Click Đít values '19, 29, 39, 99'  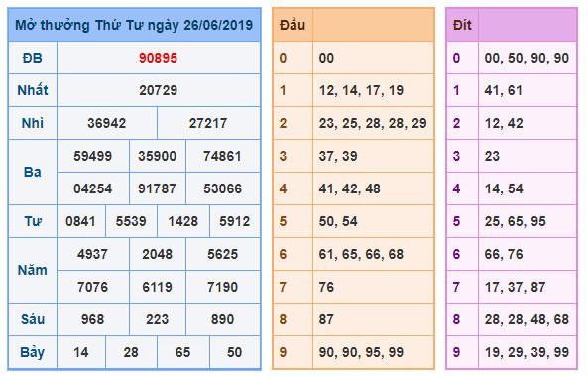pos(527,352)
